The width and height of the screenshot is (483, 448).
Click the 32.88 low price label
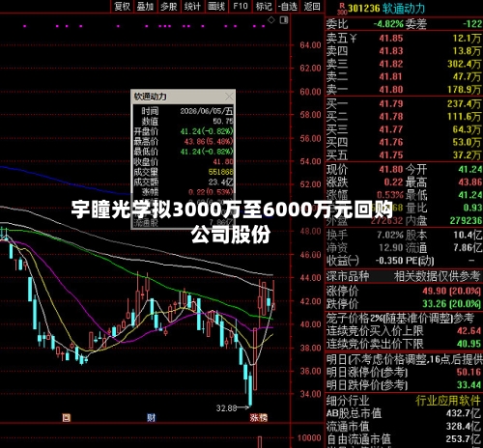(x=226, y=408)
